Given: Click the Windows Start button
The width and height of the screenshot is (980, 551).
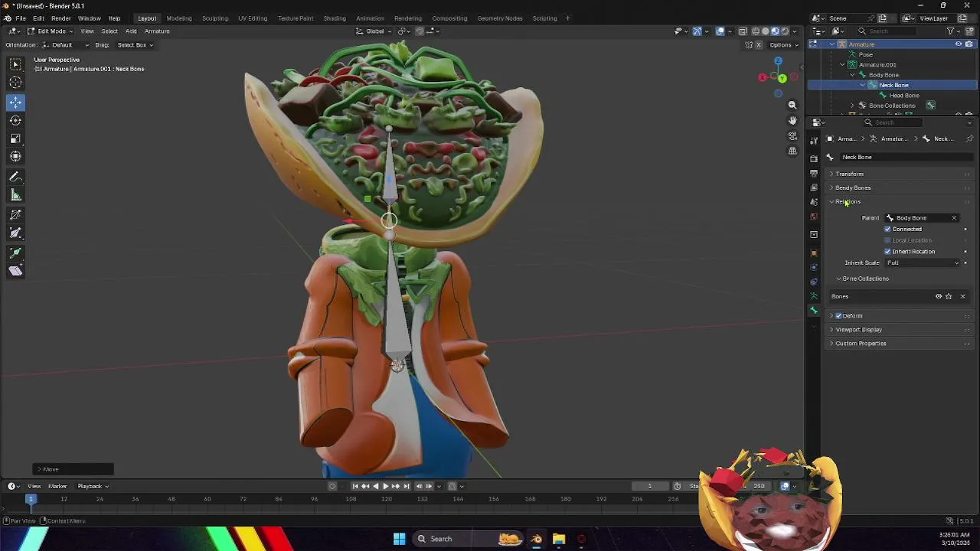Looking at the screenshot, I should [399, 539].
